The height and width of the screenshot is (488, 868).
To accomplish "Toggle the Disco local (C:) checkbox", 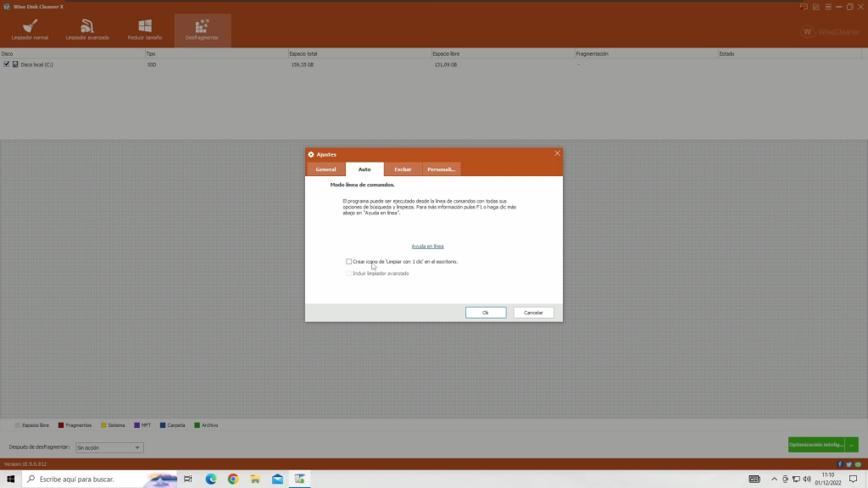I will pos(7,64).
